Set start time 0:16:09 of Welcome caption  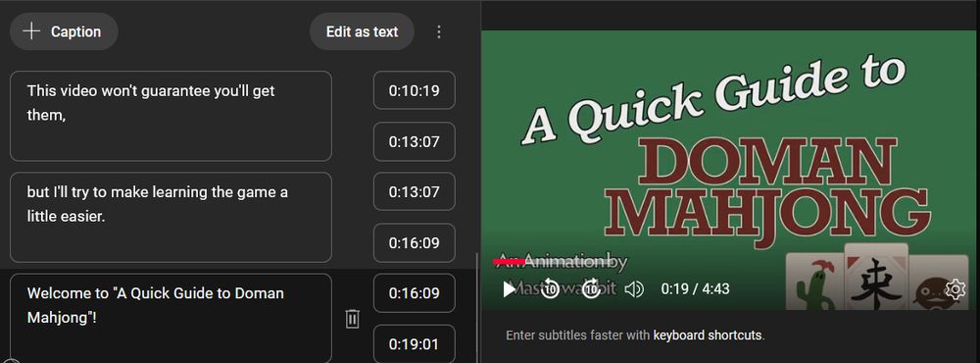tap(414, 293)
